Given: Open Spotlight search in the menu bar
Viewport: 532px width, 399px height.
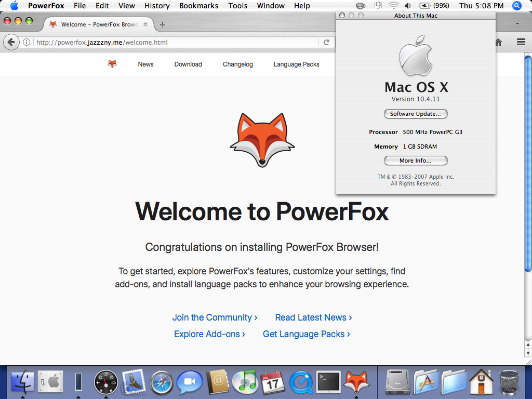Looking at the screenshot, I should [517, 6].
